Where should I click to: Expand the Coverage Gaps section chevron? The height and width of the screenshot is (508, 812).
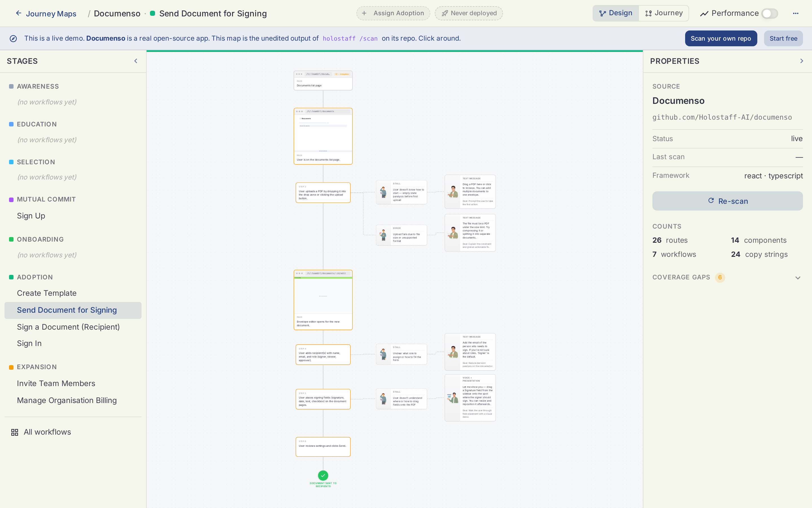798,277
